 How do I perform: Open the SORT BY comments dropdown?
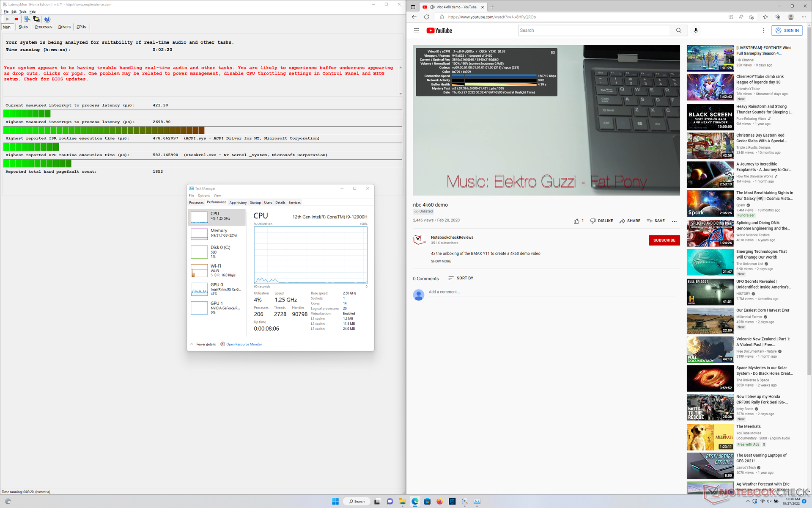click(461, 278)
